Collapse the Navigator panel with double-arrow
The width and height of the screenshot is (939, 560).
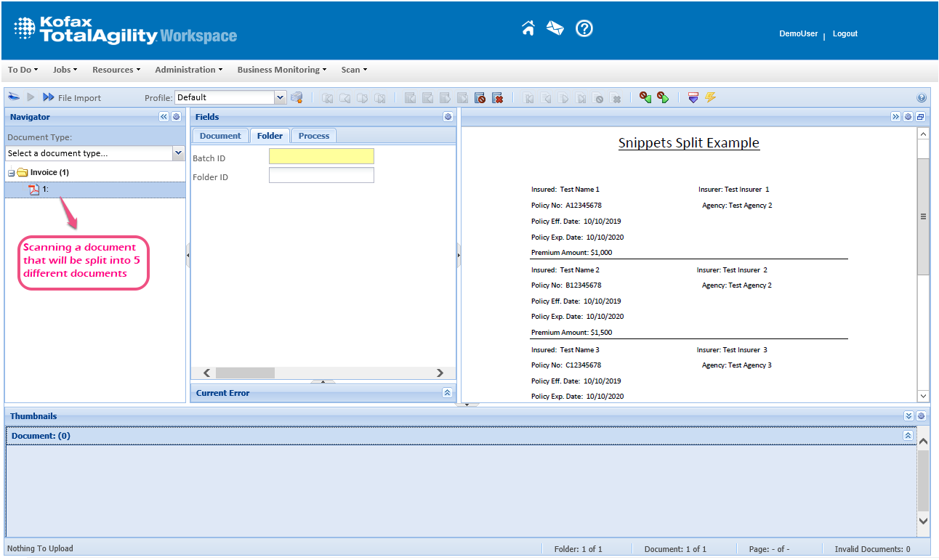[x=164, y=117]
